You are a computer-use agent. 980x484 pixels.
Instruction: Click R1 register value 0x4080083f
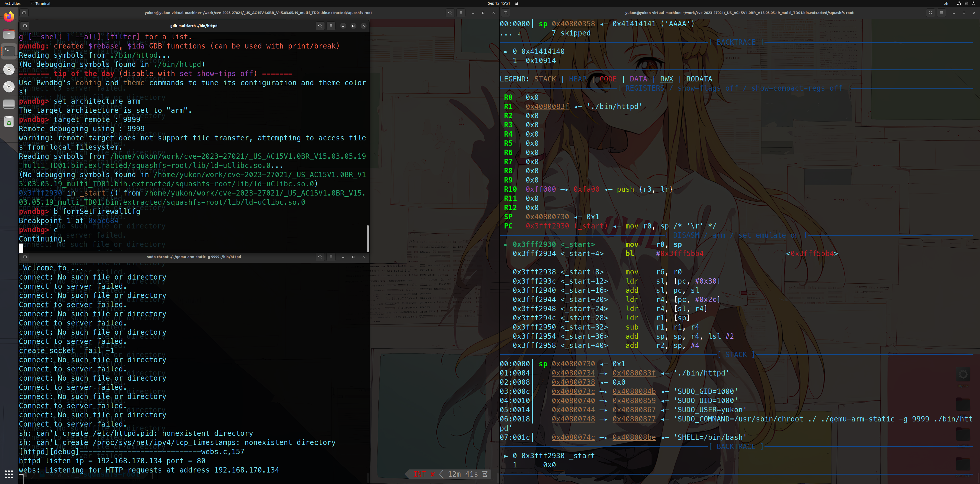pyautogui.click(x=547, y=106)
